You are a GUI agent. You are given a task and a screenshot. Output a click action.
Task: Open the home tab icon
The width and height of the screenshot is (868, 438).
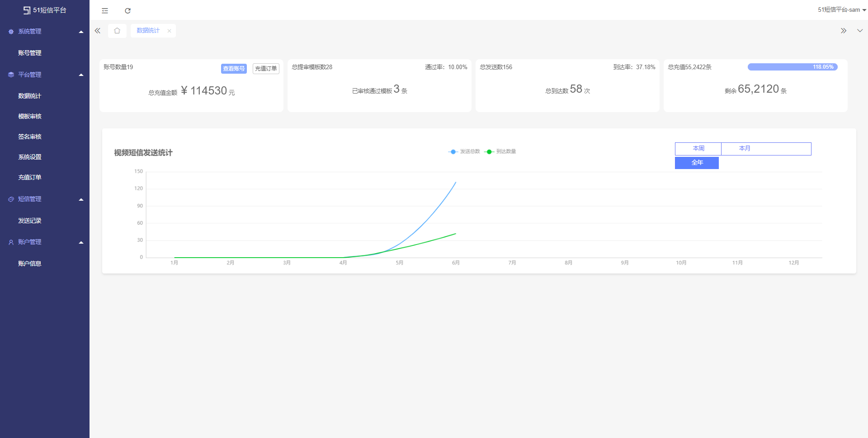click(117, 31)
